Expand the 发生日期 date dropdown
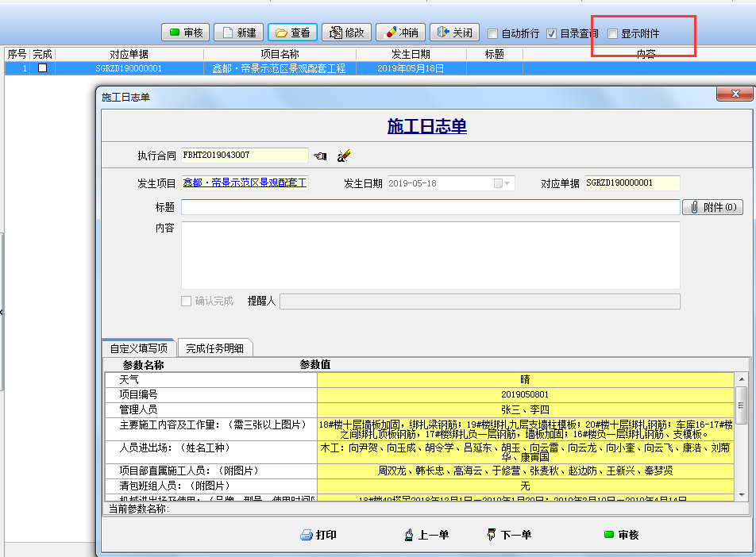 tap(504, 183)
